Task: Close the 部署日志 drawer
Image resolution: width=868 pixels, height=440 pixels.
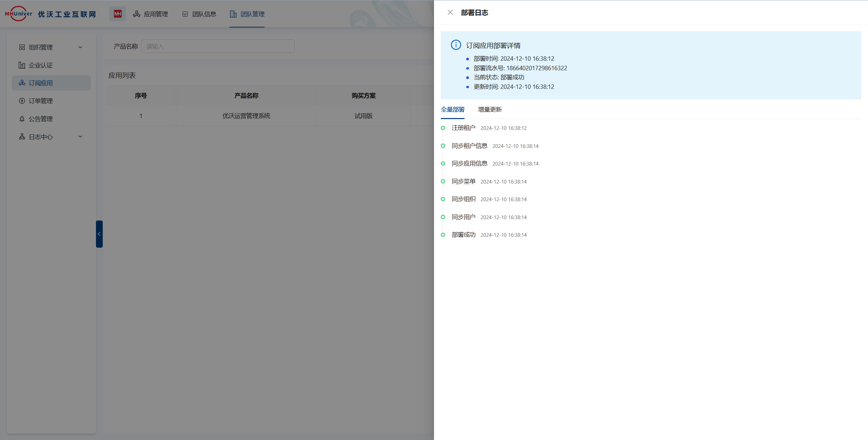Action: [450, 13]
